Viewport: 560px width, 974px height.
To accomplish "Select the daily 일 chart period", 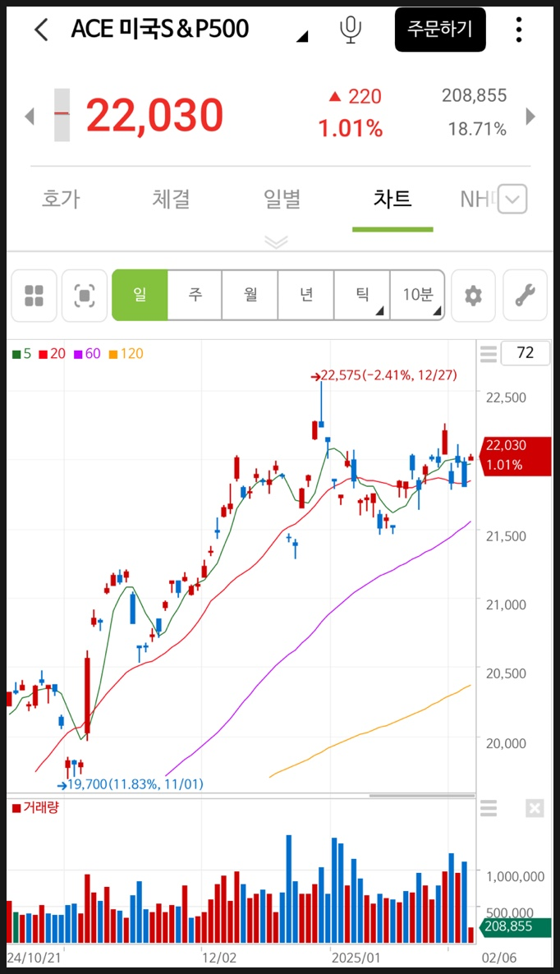I will [140, 295].
